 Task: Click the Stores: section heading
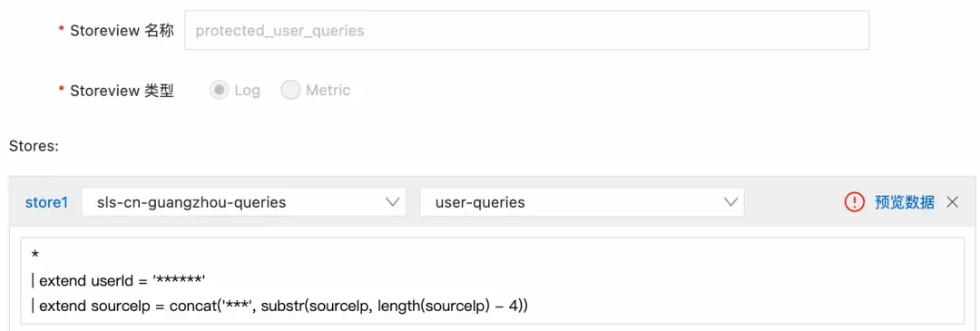(x=34, y=146)
